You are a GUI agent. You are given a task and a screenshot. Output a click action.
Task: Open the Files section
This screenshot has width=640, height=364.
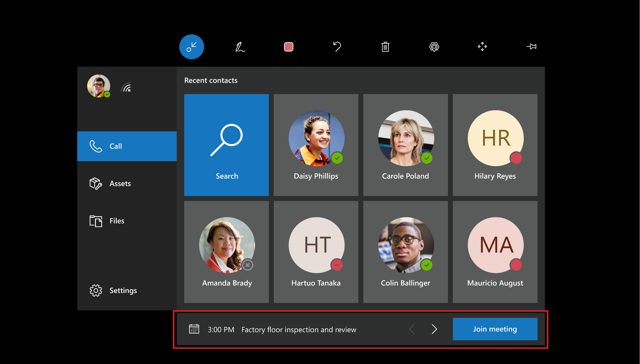[x=116, y=220]
